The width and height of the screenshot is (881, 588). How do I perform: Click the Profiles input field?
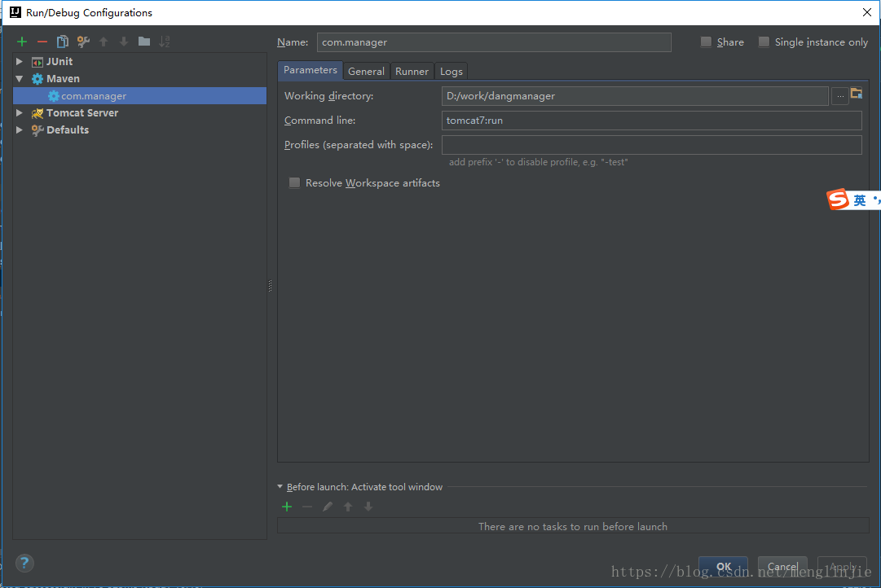pyautogui.click(x=652, y=145)
